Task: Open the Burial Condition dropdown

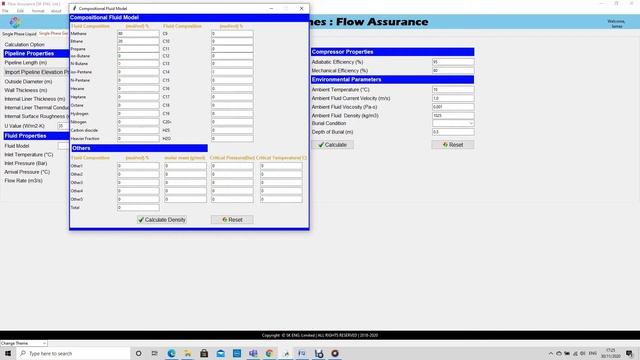Action: click(x=453, y=123)
